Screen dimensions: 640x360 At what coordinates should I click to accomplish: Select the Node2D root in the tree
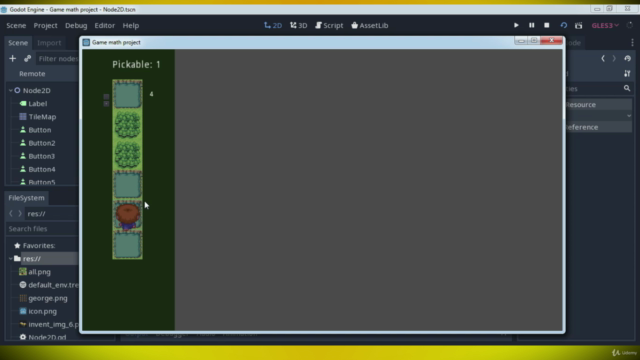[37, 90]
